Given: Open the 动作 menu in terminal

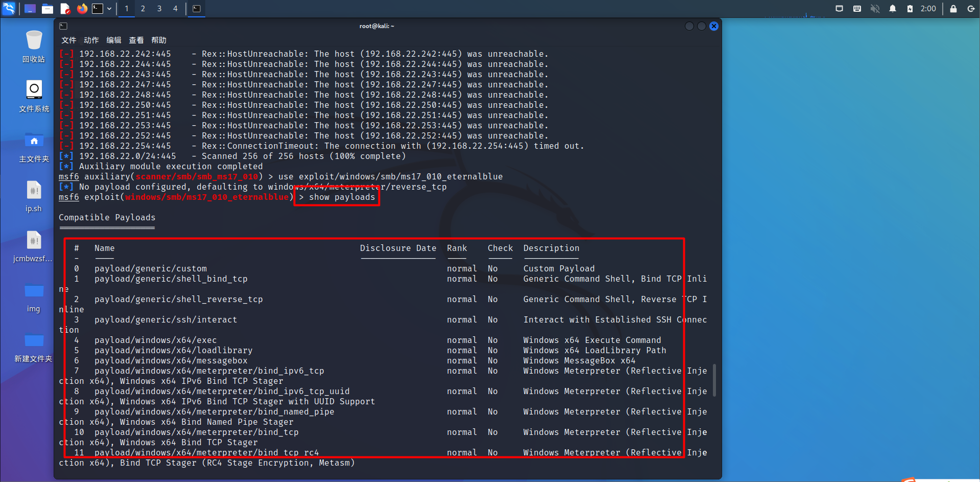Looking at the screenshot, I should 91,40.
